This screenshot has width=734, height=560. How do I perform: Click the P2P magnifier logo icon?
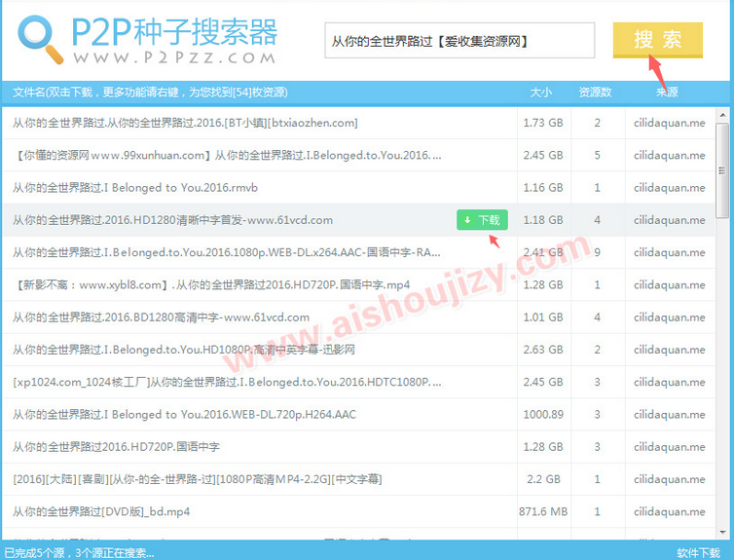click(40, 39)
